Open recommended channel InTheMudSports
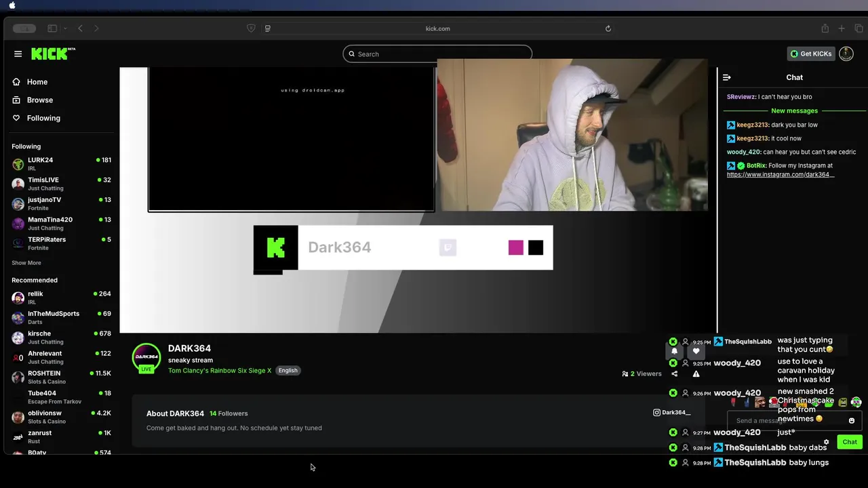This screenshot has height=488, width=868. 61,317
